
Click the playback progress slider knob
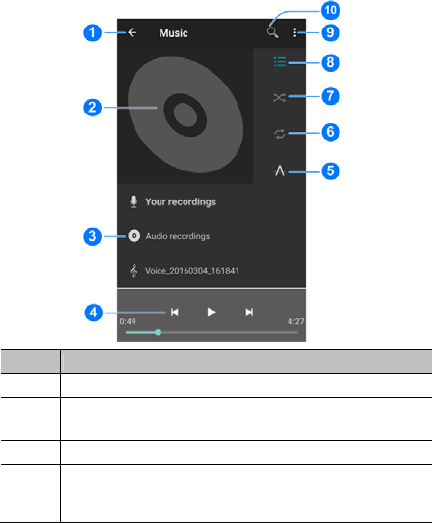(x=158, y=332)
